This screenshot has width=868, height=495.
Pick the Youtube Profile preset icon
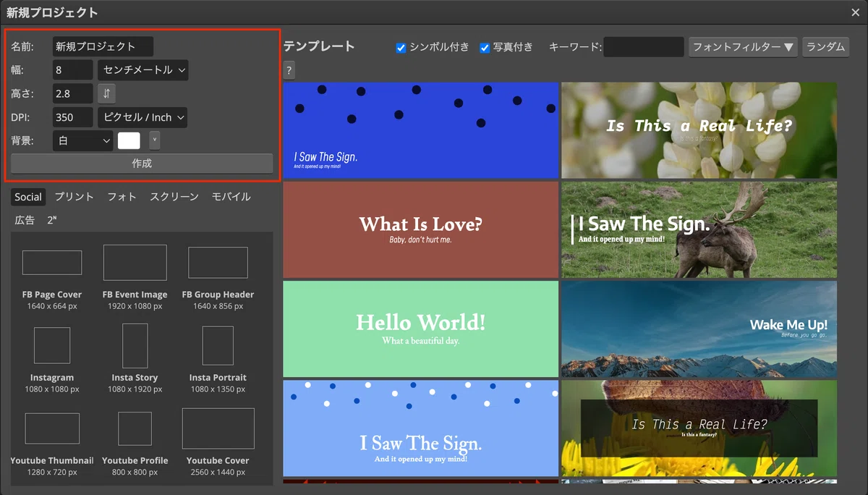point(135,428)
